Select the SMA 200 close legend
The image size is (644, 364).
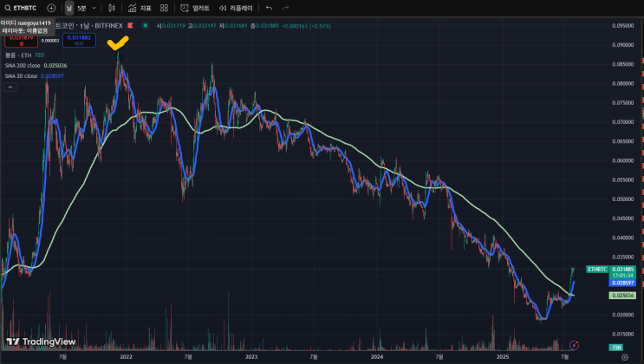pos(36,65)
